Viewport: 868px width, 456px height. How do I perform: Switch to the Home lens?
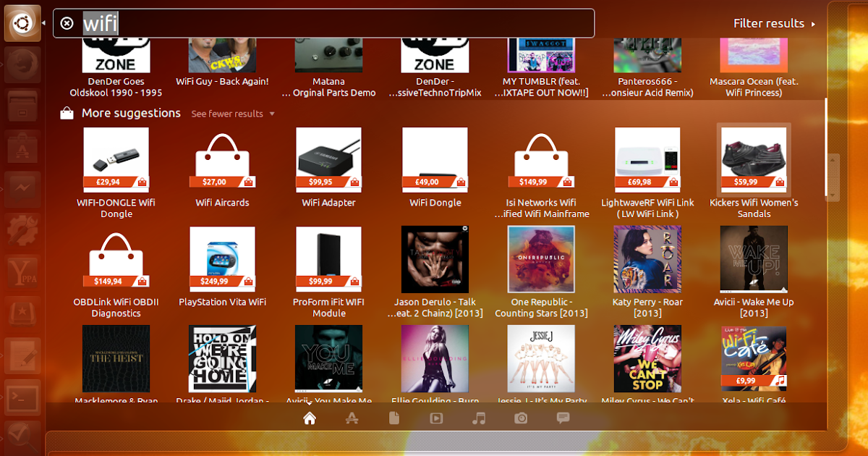click(x=310, y=418)
